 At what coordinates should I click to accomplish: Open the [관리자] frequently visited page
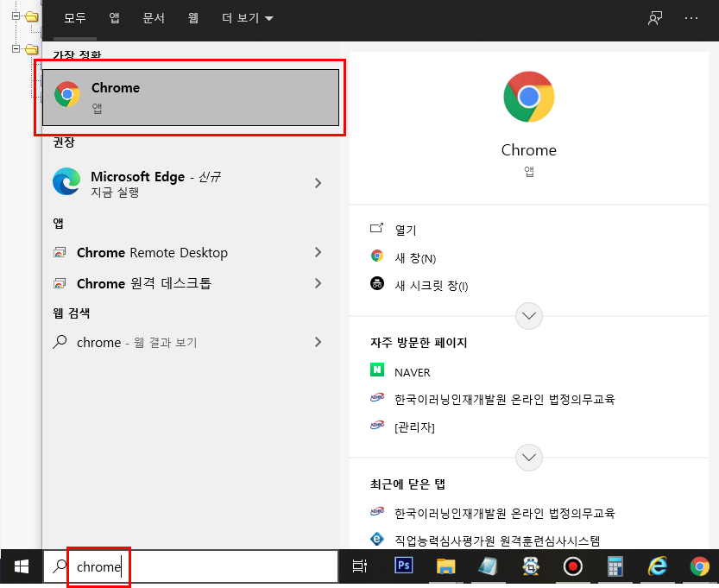414,427
